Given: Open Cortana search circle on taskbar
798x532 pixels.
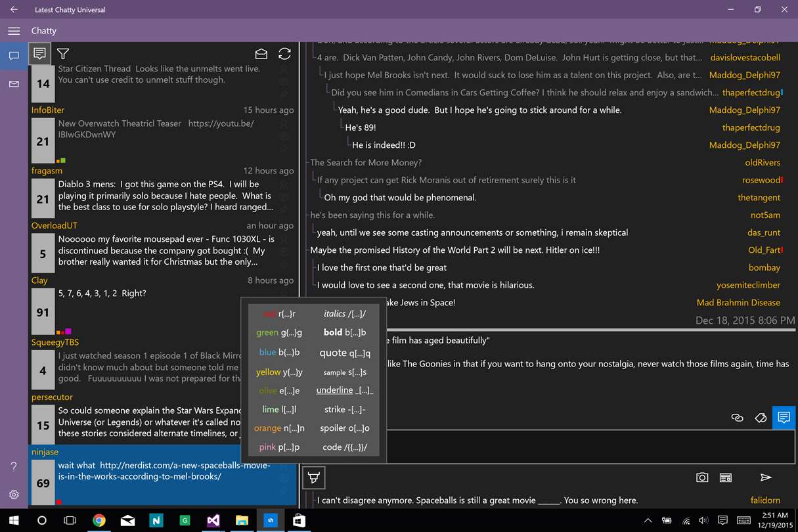Looking at the screenshot, I should (x=42, y=520).
